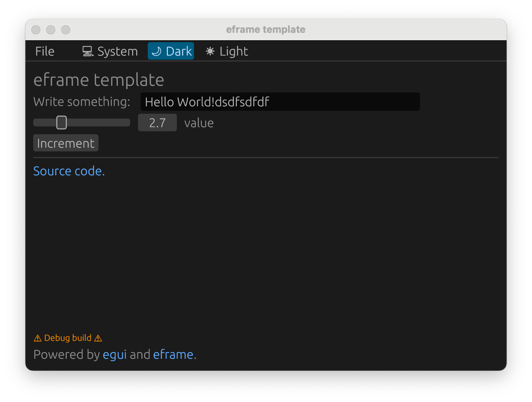
Task: Click the sun icon beside Light
Action: pos(210,51)
